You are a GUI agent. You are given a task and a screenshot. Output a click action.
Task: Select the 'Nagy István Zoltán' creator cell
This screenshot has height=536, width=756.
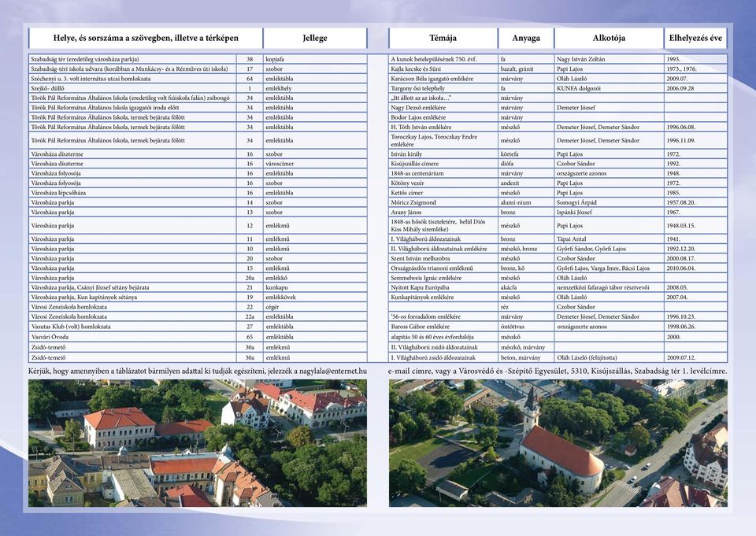tap(609, 59)
